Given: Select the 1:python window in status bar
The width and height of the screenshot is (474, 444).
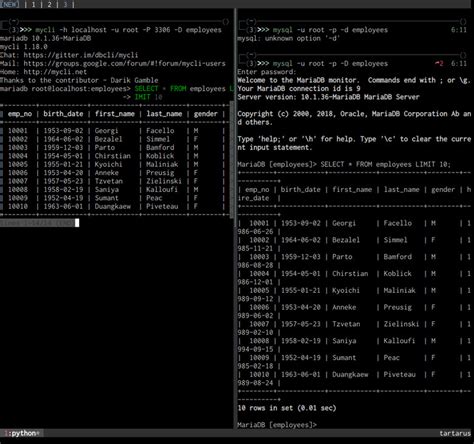Looking at the screenshot, I should click(21, 433).
